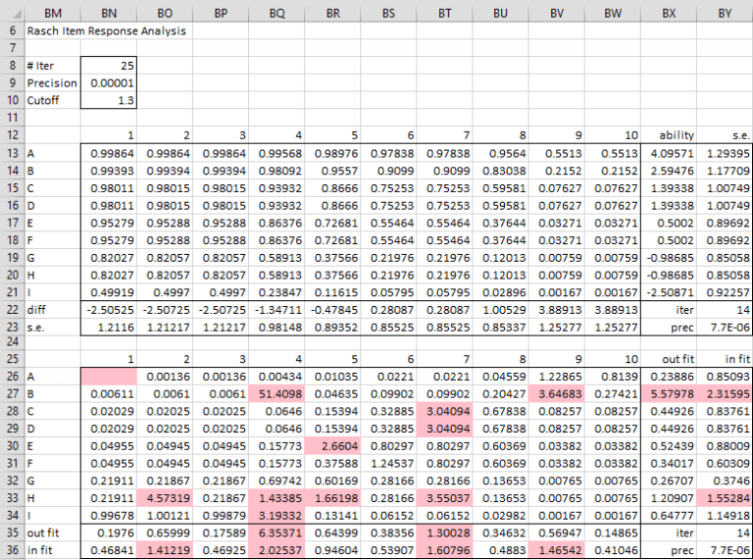Select highlighted in fit value 2.31595
Screen dimensions: 753x560
pos(725,394)
